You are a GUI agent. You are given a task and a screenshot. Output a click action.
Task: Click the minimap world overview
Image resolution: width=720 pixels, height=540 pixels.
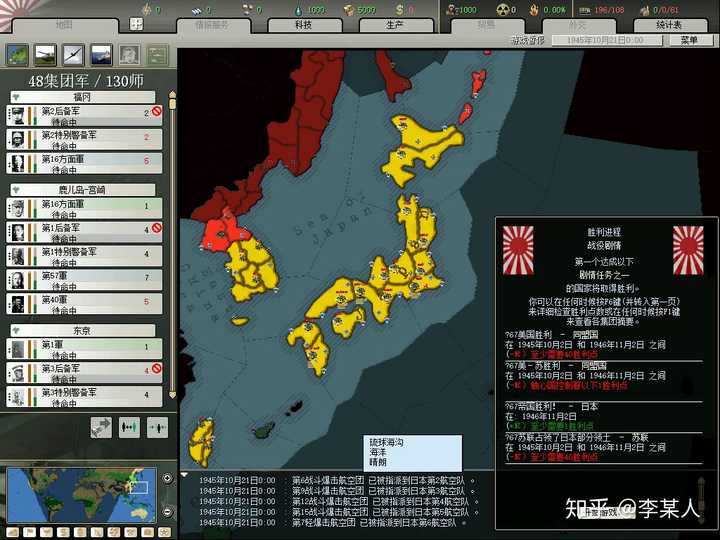coord(81,495)
